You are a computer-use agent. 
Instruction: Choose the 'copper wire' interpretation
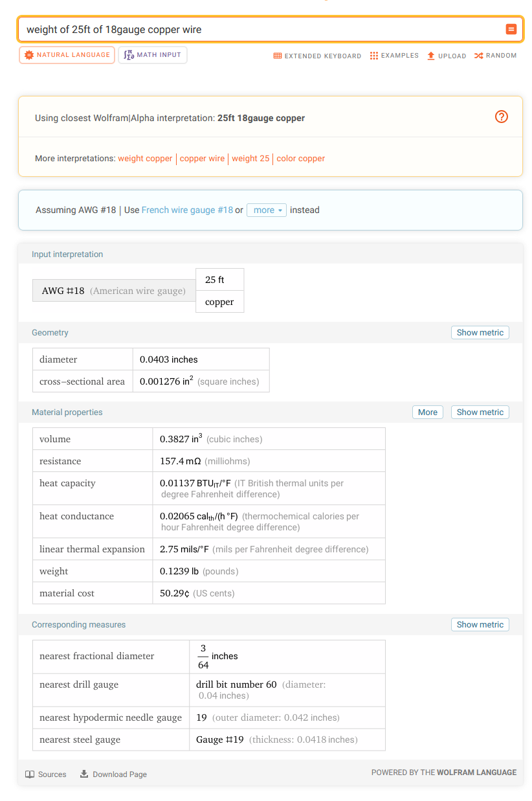(202, 159)
